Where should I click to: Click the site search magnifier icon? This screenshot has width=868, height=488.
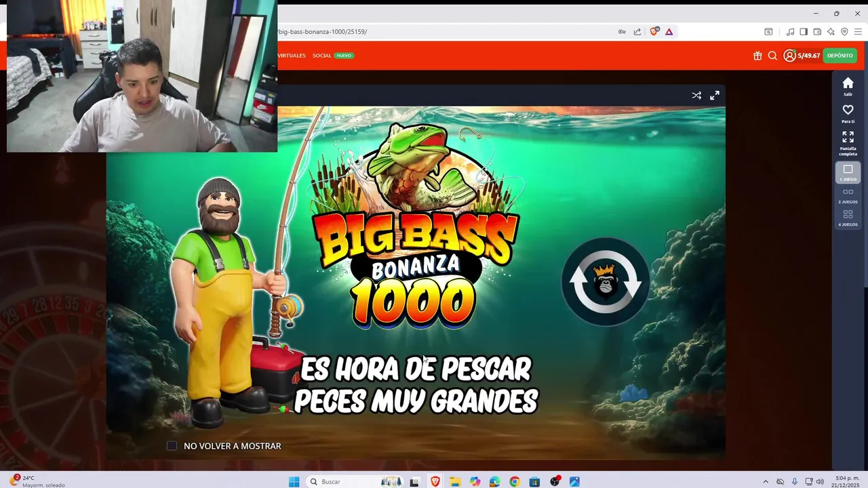[x=772, y=56]
